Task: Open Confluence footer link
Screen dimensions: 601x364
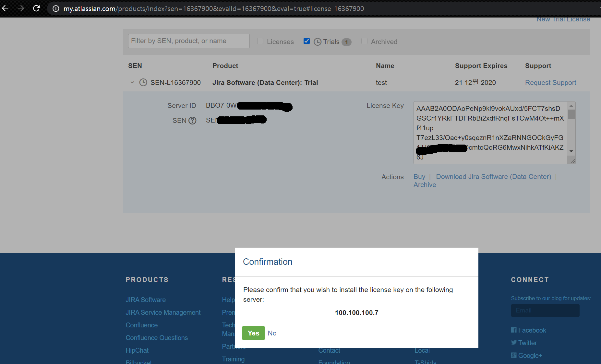Action: tap(142, 325)
